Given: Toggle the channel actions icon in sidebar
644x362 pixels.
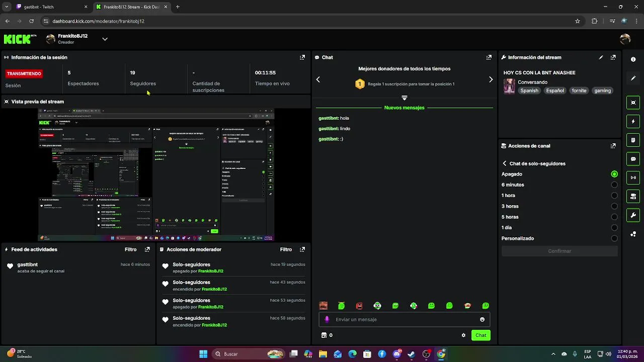Looking at the screenshot, I should (633, 197).
